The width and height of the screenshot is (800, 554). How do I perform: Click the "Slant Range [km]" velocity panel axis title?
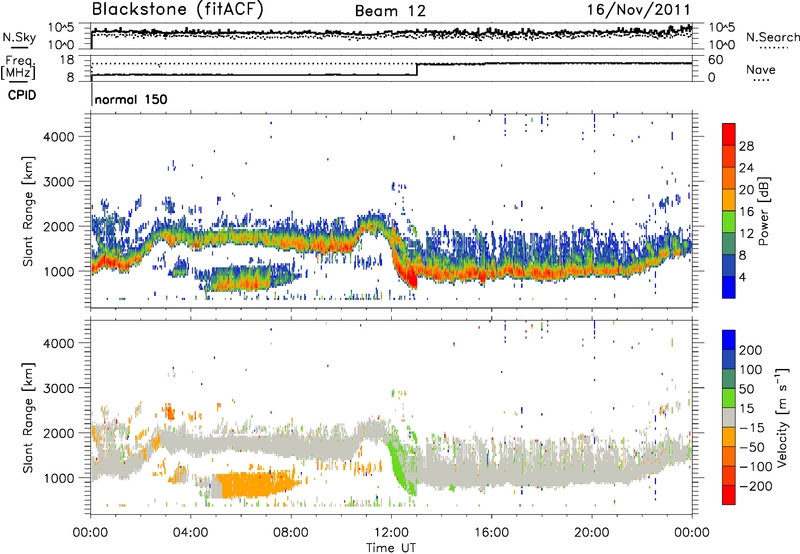(29, 417)
